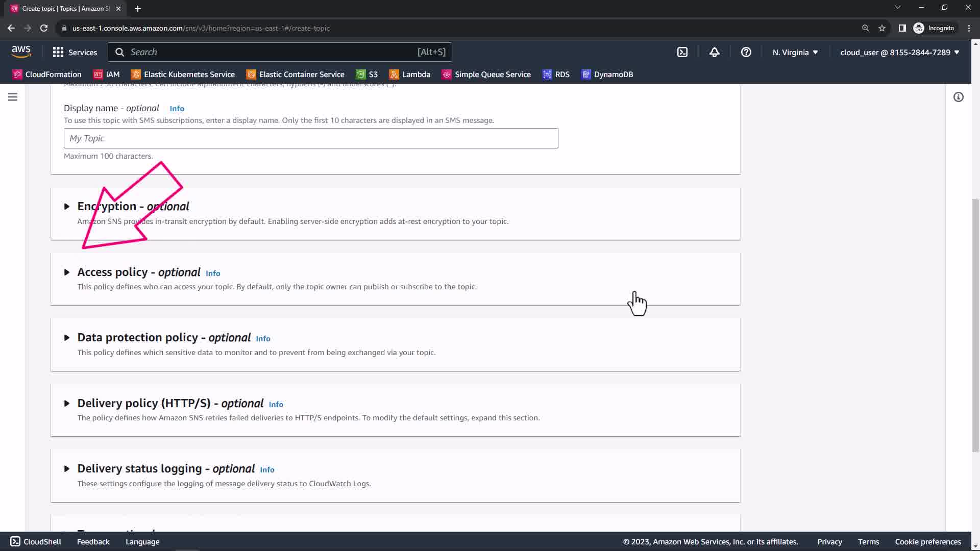The image size is (980, 551).
Task: Reload the page
Action: (44, 28)
